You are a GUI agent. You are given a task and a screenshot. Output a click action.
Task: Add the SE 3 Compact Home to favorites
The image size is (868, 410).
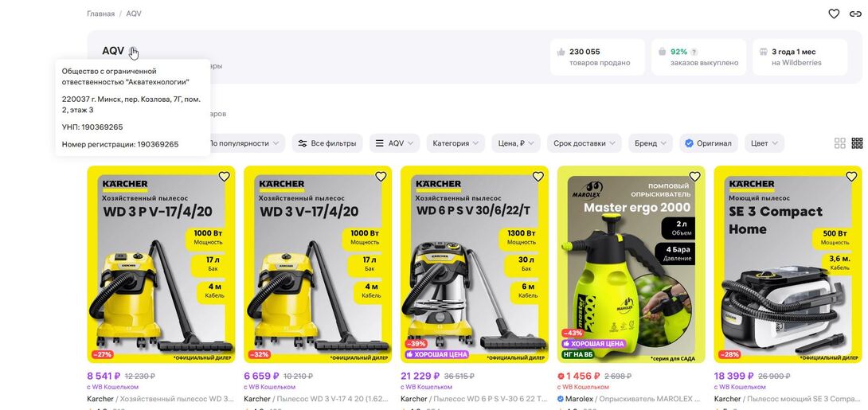(x=851, y=177)
